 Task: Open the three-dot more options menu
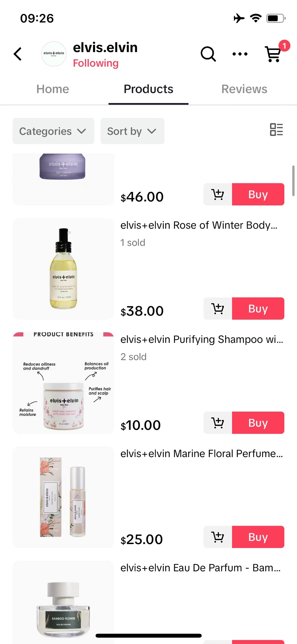[x=240, y=54]
